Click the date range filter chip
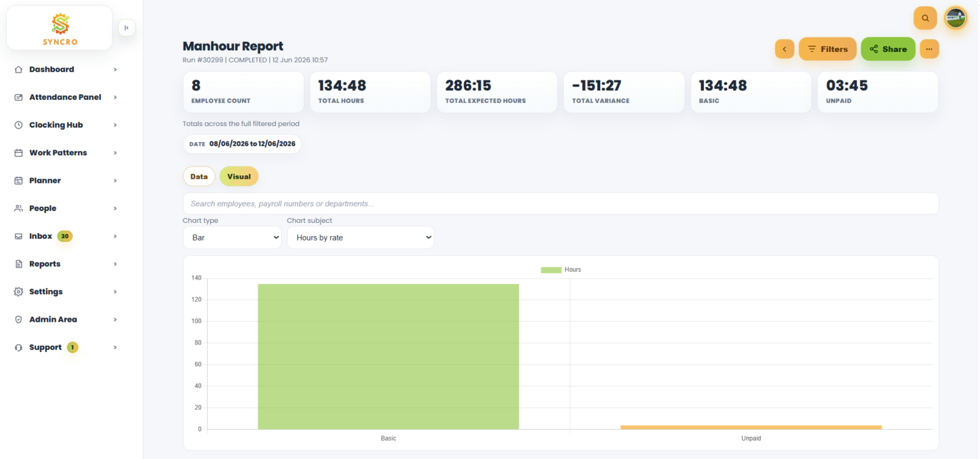 coord(242,144)
